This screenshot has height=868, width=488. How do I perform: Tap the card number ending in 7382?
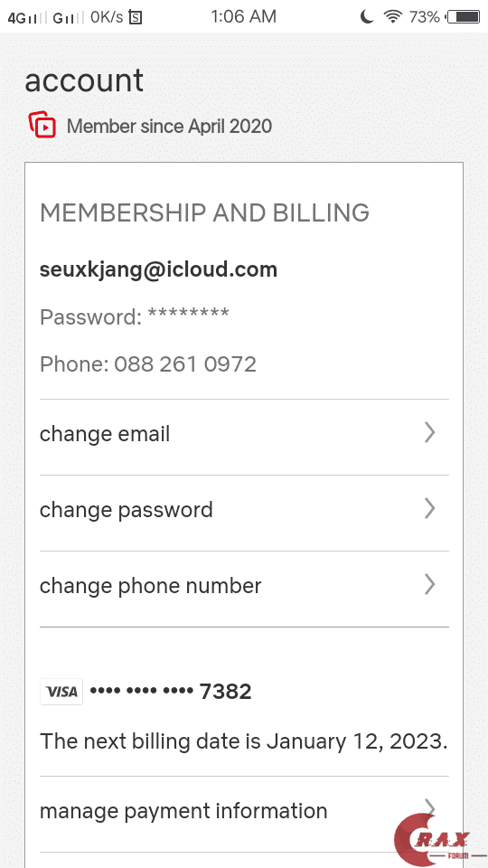(x=171, y=692)
